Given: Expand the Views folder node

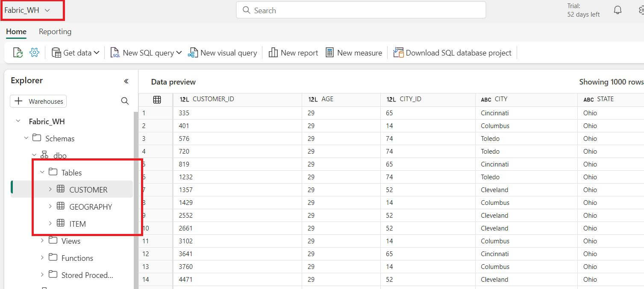Looking at the screenshot, I should [42, 240].
